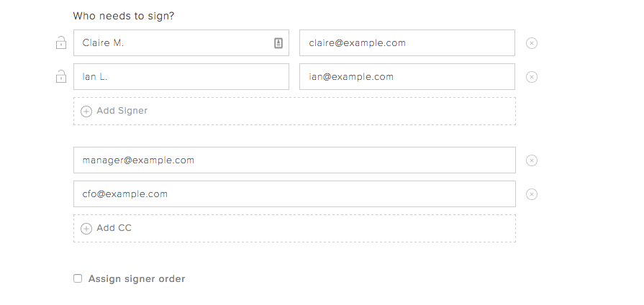Click the lock icon beside Claire M.
Image resolution: width=644 pixels, height=305 pixels.
pos(61,43)
